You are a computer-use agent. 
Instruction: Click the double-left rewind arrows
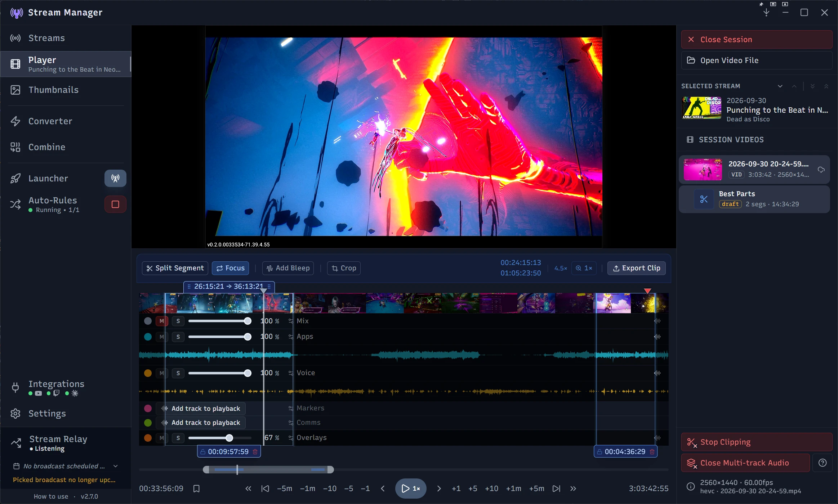pyautogui.click(x=248, y=489)
